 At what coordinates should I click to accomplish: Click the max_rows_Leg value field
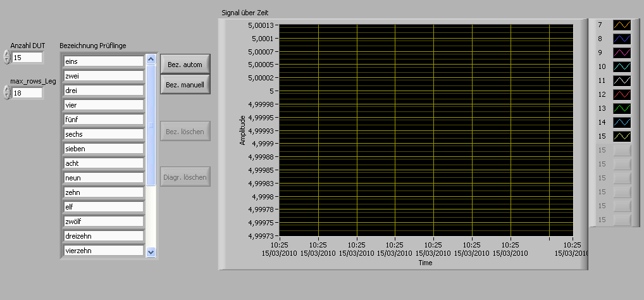point(27,93)
